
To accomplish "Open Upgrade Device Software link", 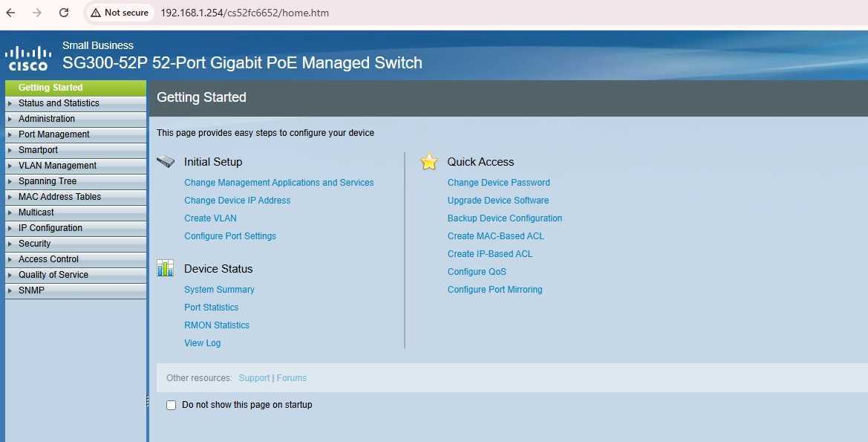I will point(498,200).
